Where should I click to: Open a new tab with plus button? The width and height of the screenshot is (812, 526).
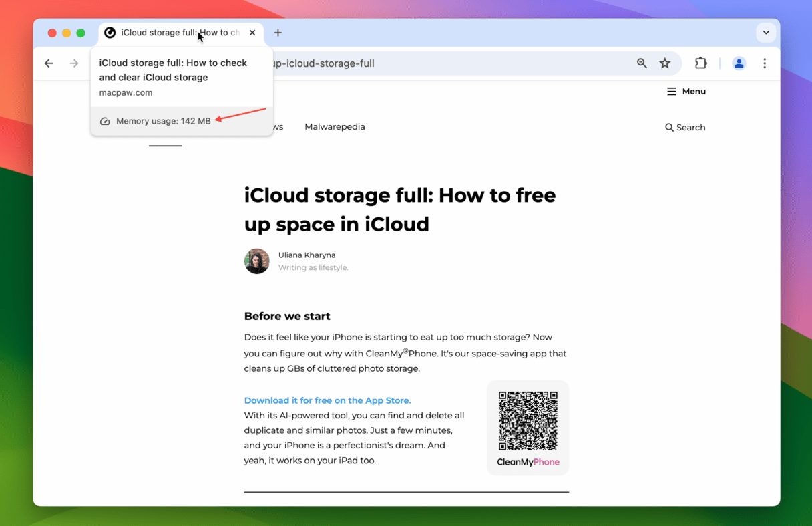(x=278, y=33)
